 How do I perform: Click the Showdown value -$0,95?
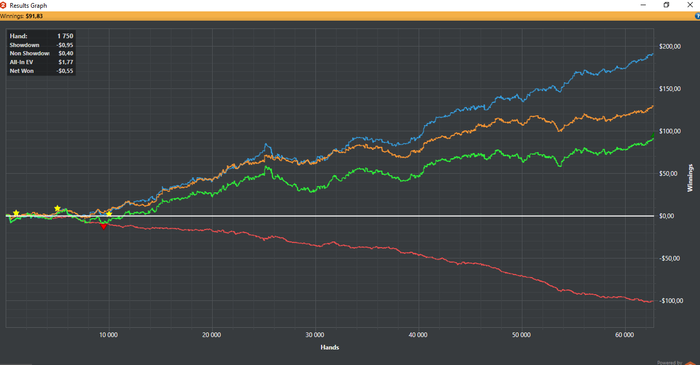[65, 45]
